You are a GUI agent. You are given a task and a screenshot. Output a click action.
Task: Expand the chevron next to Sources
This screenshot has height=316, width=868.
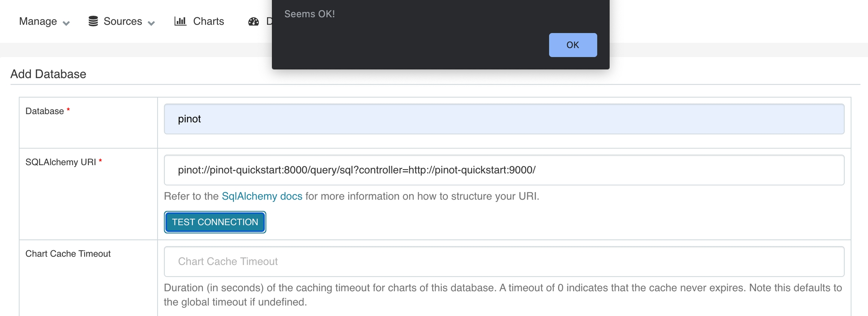(151, 23)
